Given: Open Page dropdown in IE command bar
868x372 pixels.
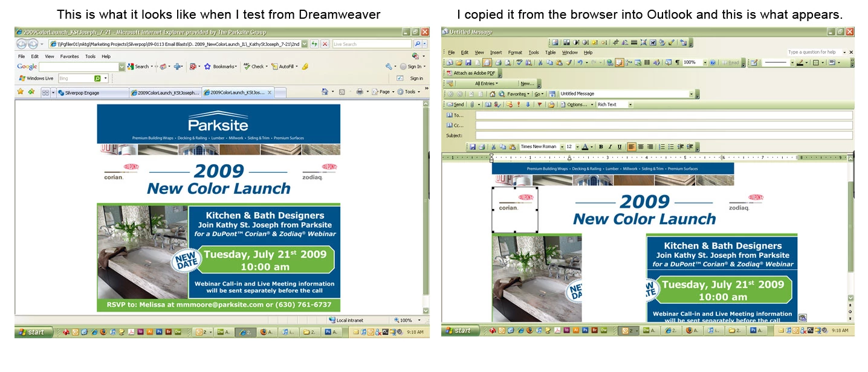Looking at the screenshot, I should tap(384, 92).
